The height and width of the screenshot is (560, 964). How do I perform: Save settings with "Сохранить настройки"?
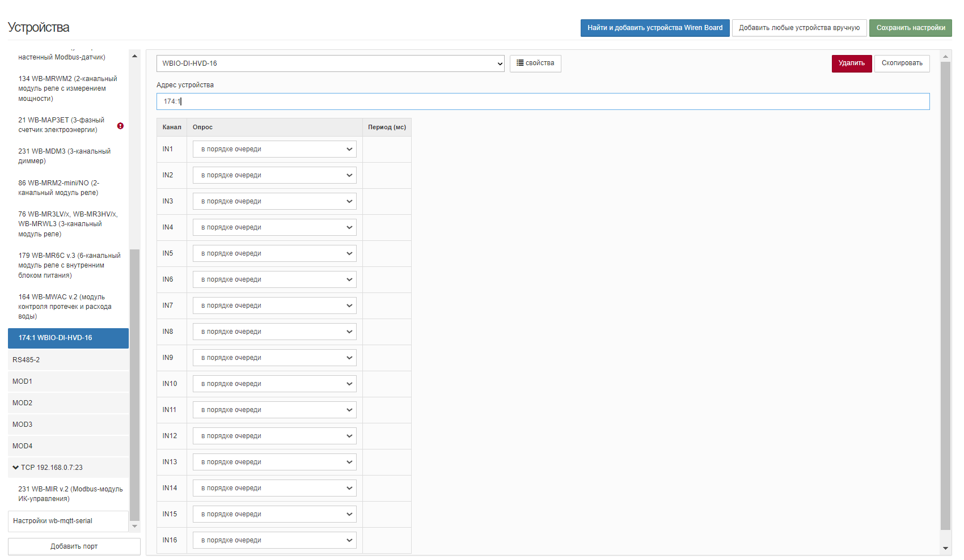coord(911,28)
